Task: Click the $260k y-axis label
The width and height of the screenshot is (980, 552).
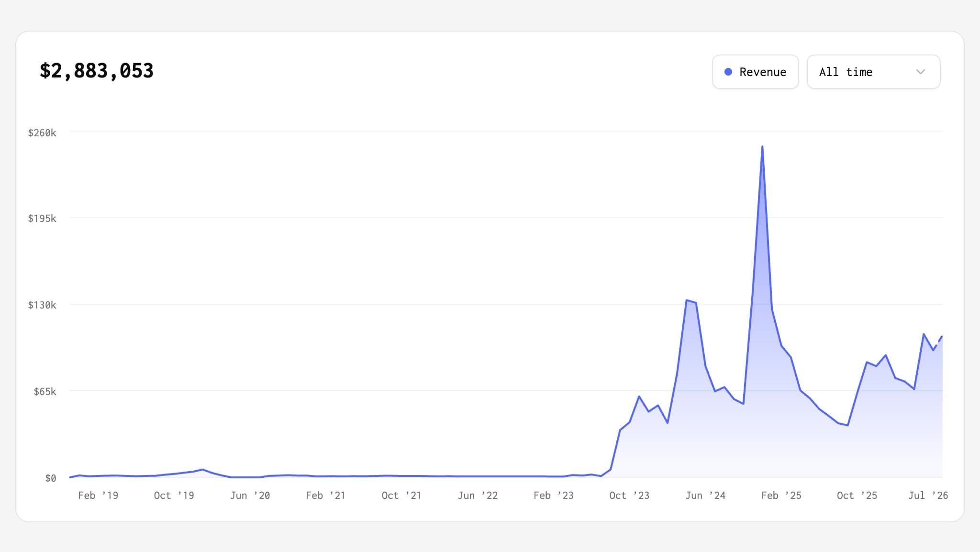Action: tap(42, 133)
